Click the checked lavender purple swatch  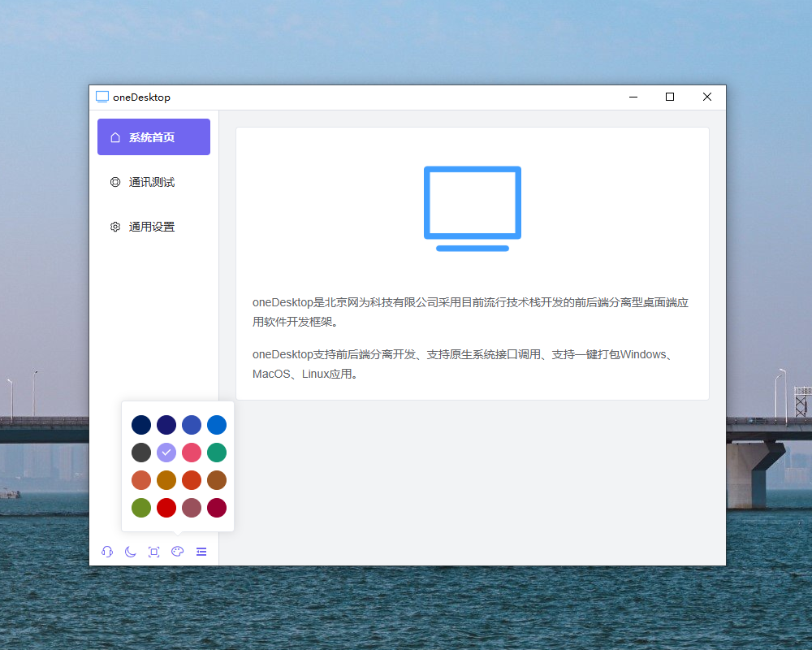pyautogui.click(x=166, y=453)
